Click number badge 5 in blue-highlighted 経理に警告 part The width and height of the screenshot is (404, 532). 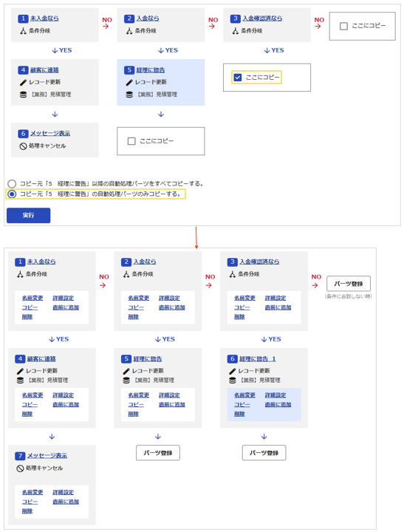pos(129,70)
